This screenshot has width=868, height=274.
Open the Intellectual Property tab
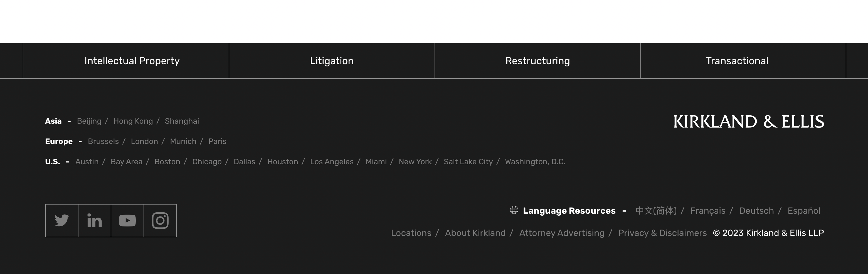(x=132, y=61)
